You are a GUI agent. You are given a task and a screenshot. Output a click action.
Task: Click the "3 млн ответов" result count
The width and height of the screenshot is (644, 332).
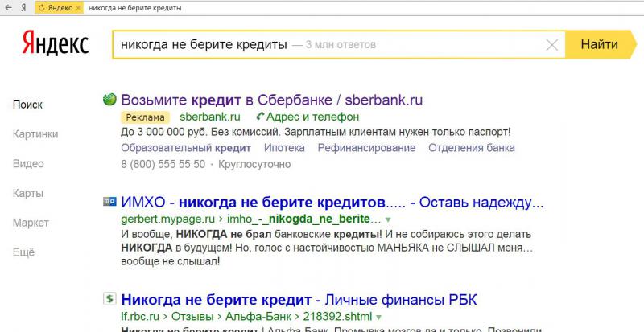click(341, 45)
